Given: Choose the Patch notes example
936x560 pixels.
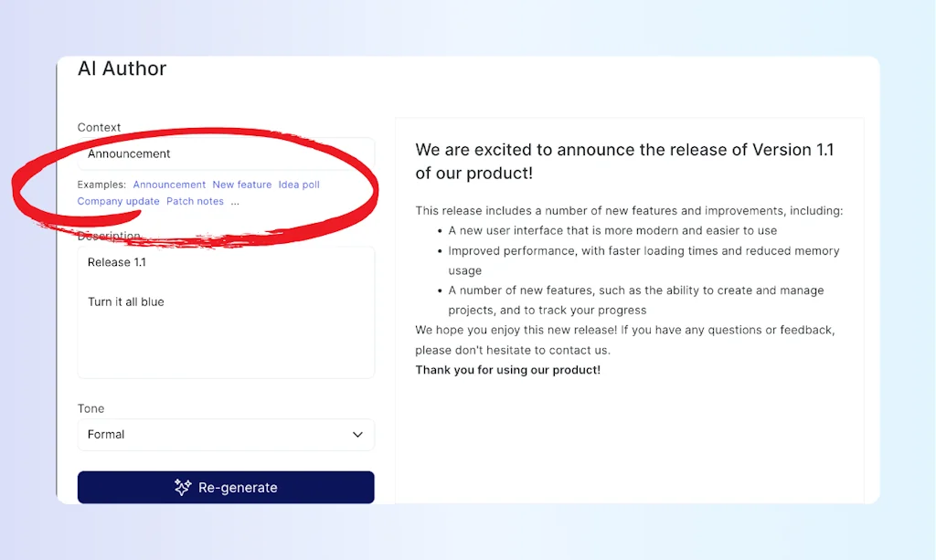Looking at the screenshot, I should (x=195, y=201).
